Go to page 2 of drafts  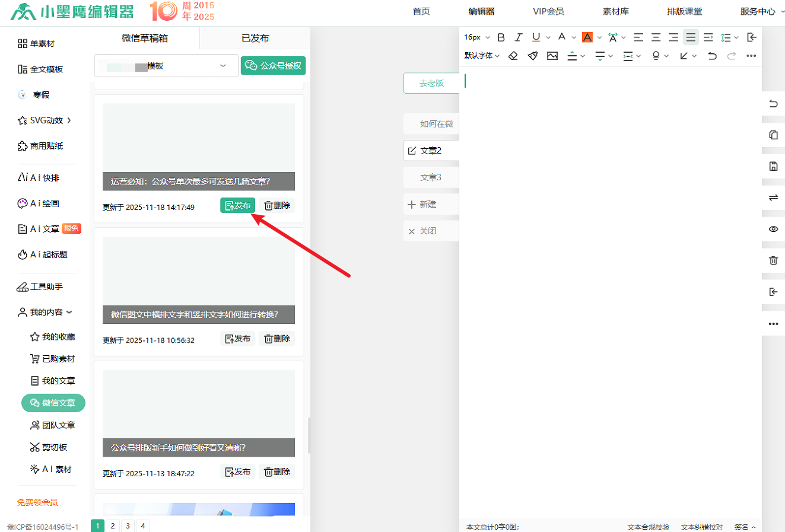click(x=113, y=526)
